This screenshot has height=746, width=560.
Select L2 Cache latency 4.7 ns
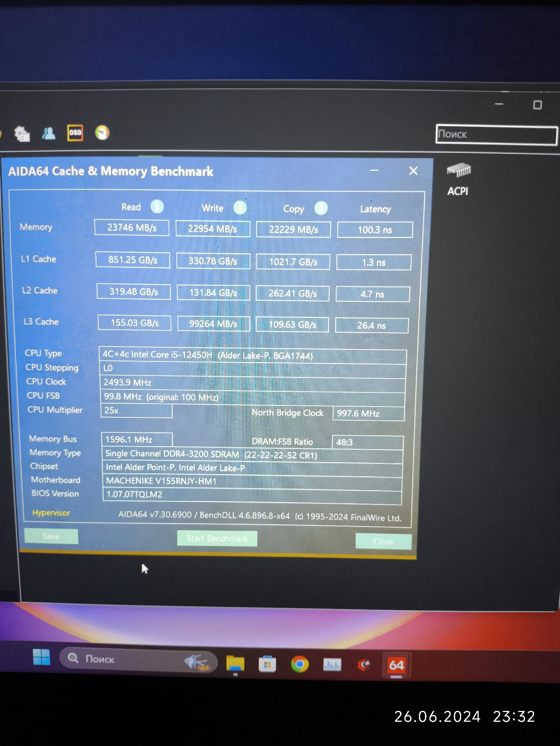point(373,294)
